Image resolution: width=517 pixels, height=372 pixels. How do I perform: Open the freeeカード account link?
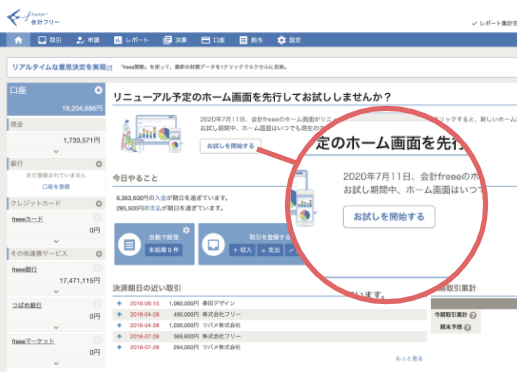(x=27, y=219)
